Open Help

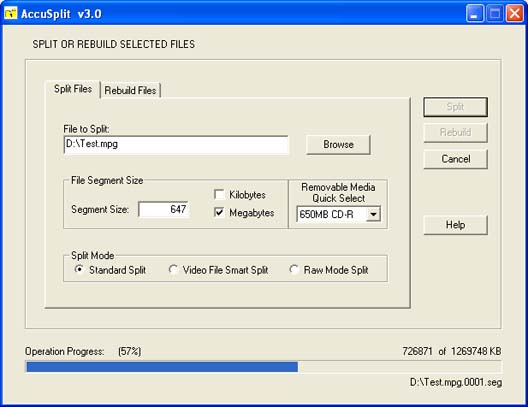[x=455, y=225]
